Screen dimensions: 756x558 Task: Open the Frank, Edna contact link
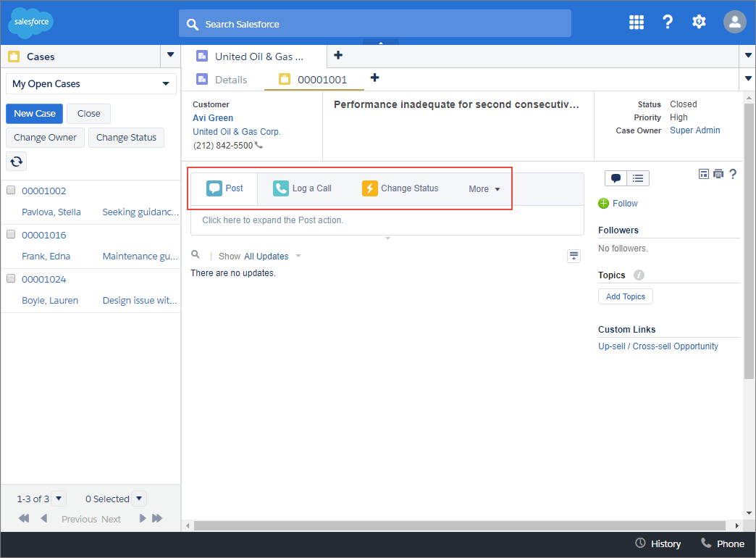46,256
